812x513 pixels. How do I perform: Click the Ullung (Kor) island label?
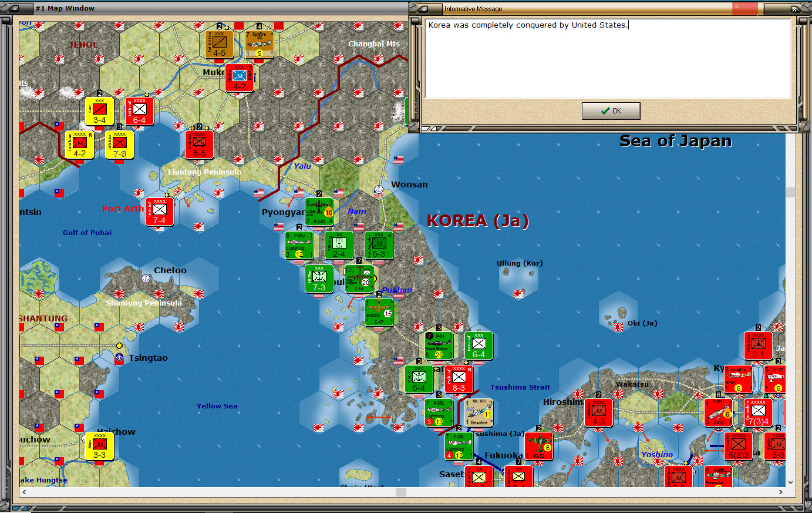click(x=520, y=263)
